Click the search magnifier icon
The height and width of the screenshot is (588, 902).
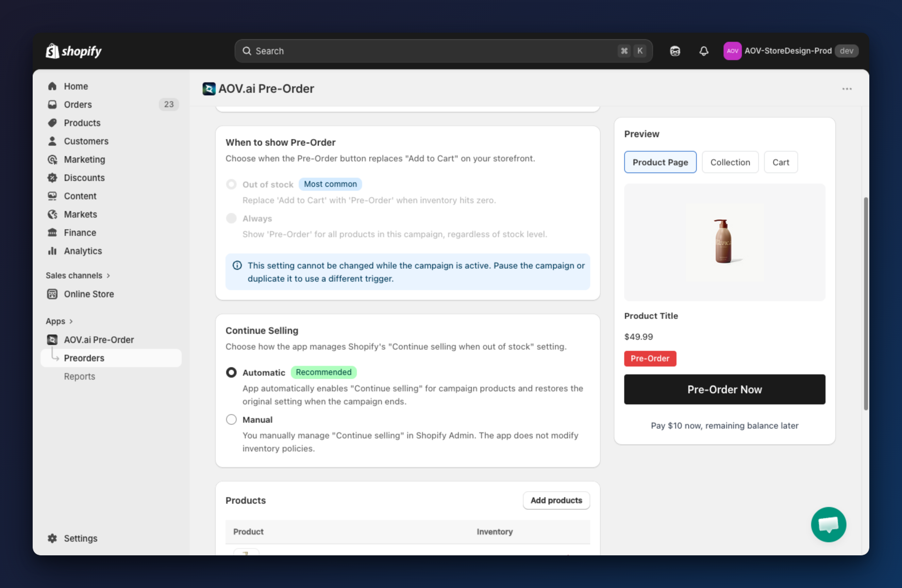(247, 51)
